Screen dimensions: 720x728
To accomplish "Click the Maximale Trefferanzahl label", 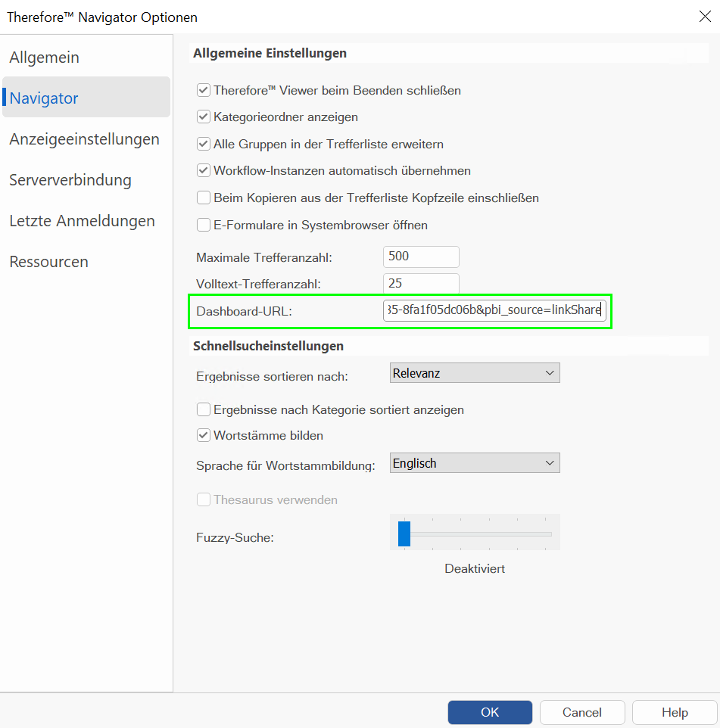I will pyautogui.click(x=263, y=258).
